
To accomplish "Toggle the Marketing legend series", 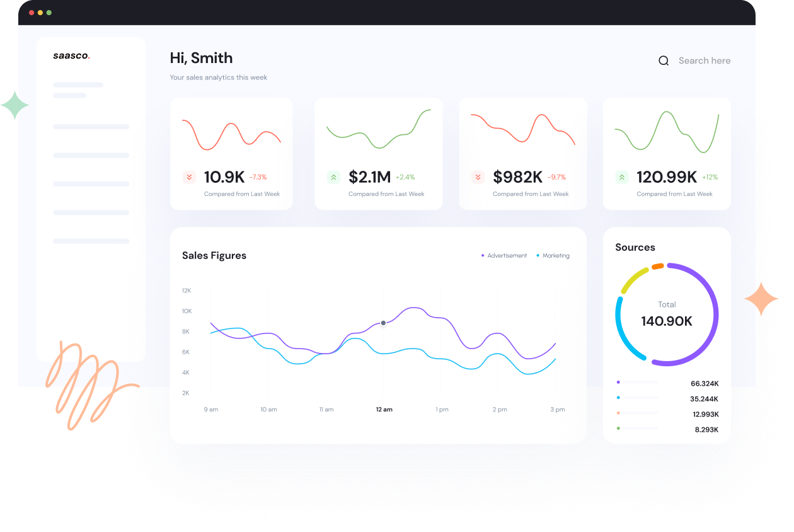I will [x=553, y=256].
